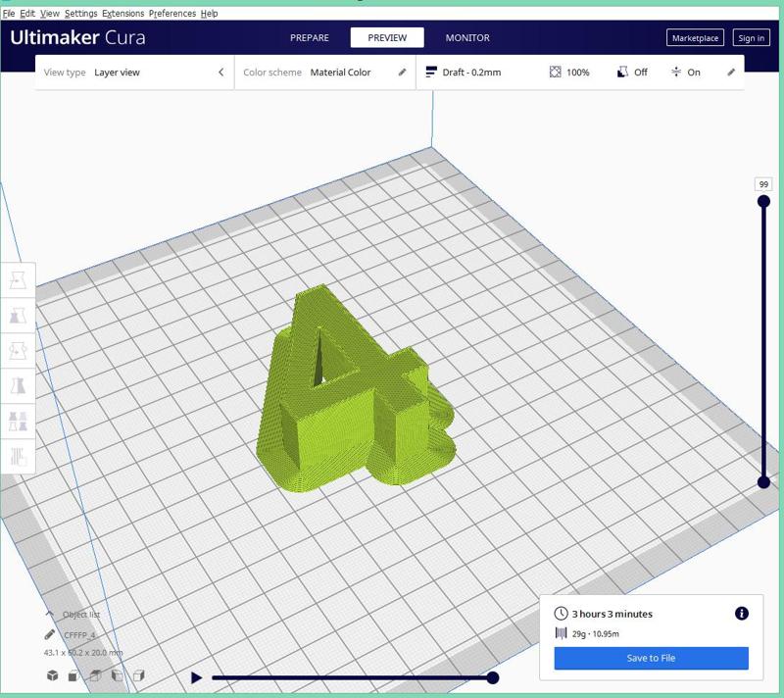Click the support Off icon

click(622, 72)
